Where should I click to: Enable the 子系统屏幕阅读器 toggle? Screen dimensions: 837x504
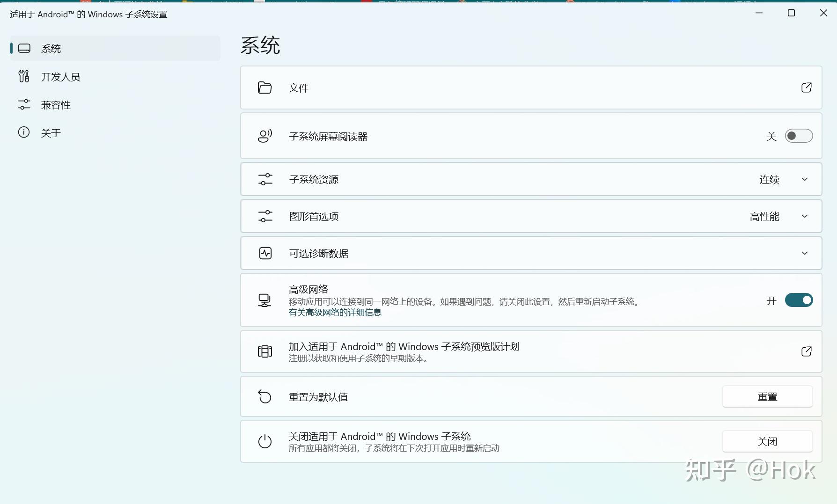coord(799,136)
